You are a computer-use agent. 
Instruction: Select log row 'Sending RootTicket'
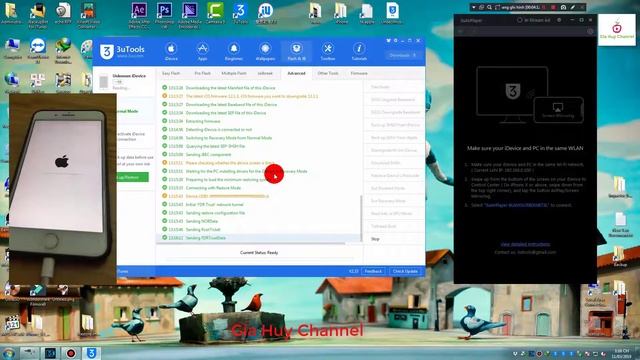pyautogui.click(x=258, y=229)
